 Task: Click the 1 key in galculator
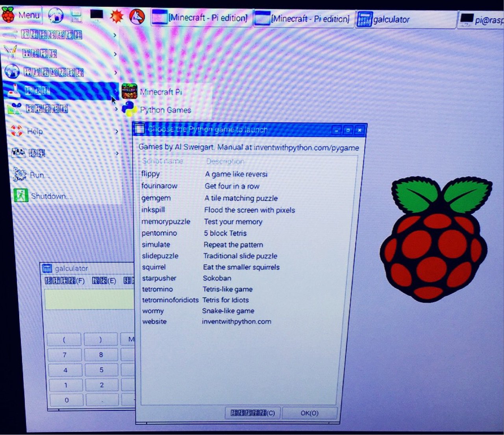click(x=66, y=385)
